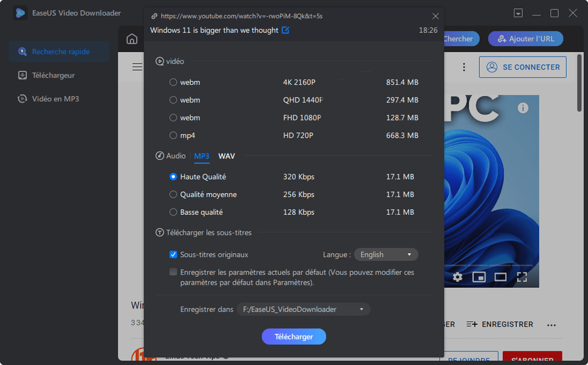The width and height of the screenshot is (588, 365).
Task: Click the Télécharger button
Action: pyautogui.click(x=293, y=336)
